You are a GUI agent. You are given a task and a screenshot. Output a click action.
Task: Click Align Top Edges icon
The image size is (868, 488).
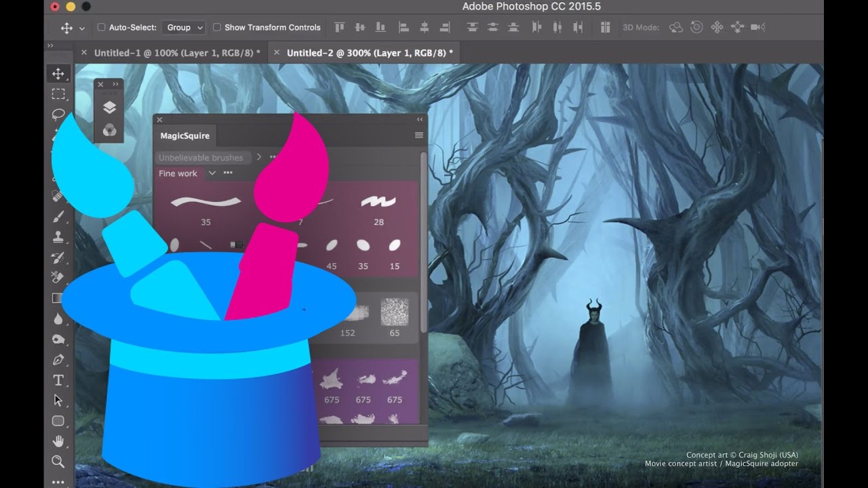[339, 27]
